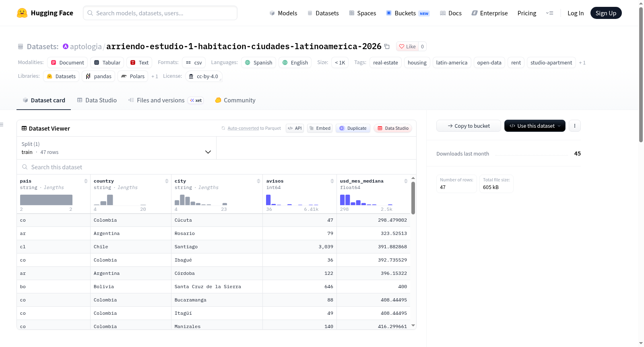Open Datasets in top navigation
The height and width of the screenshot is (347, 644).
point(323,13)
